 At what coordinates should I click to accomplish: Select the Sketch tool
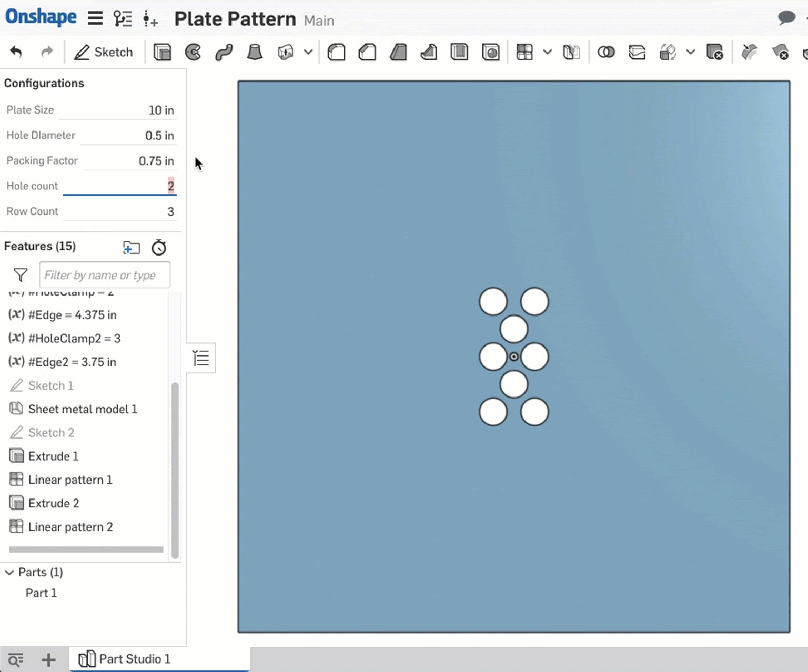pos(104,52)
